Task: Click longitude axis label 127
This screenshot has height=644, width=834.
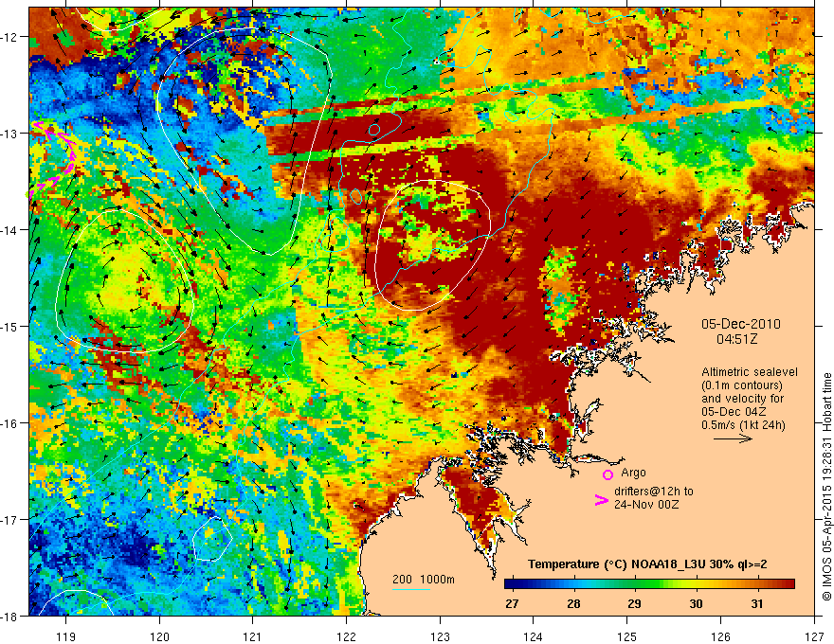Action: click(814, 636)
